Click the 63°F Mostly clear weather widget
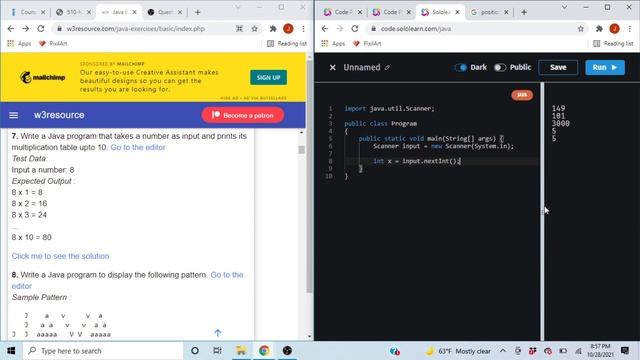The image size is (640, 360). tap(458, 351)
